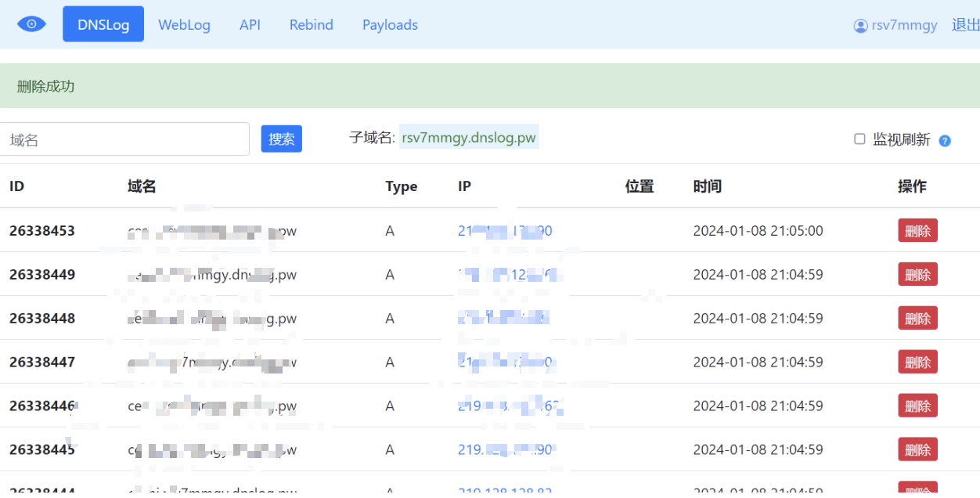Click the 操作 column header
The height and width of the screenshot is (498, 980).
[x=912, y=186]
